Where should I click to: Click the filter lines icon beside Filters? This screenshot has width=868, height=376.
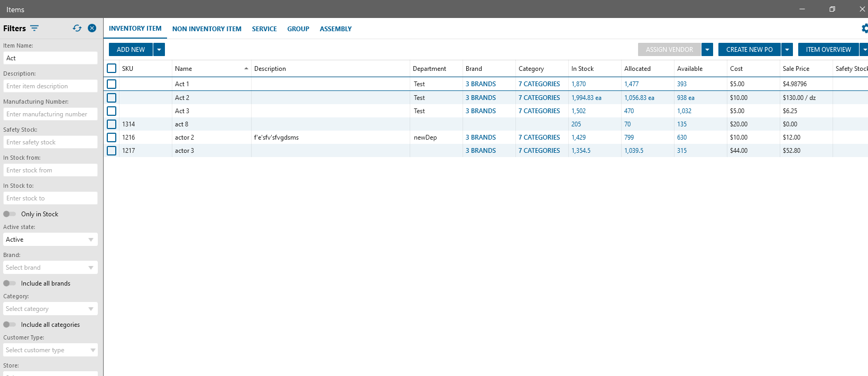point(34,28)
